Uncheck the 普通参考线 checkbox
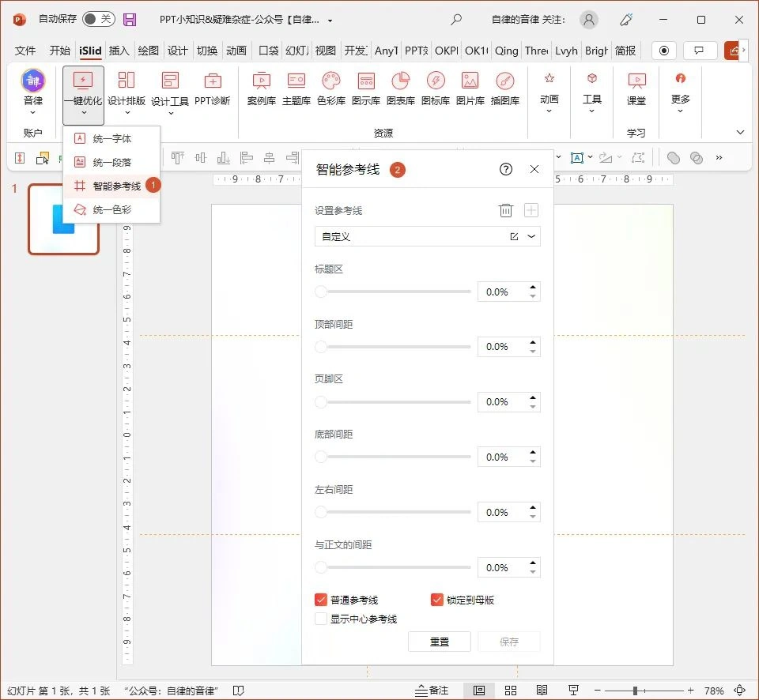759x700 pixels. point(320,599)
